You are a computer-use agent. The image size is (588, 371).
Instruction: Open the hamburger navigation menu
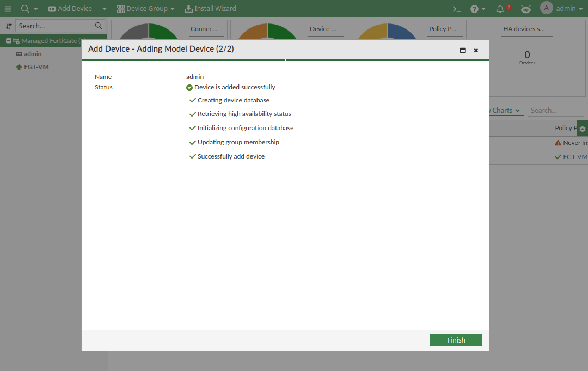coord(8,9)
